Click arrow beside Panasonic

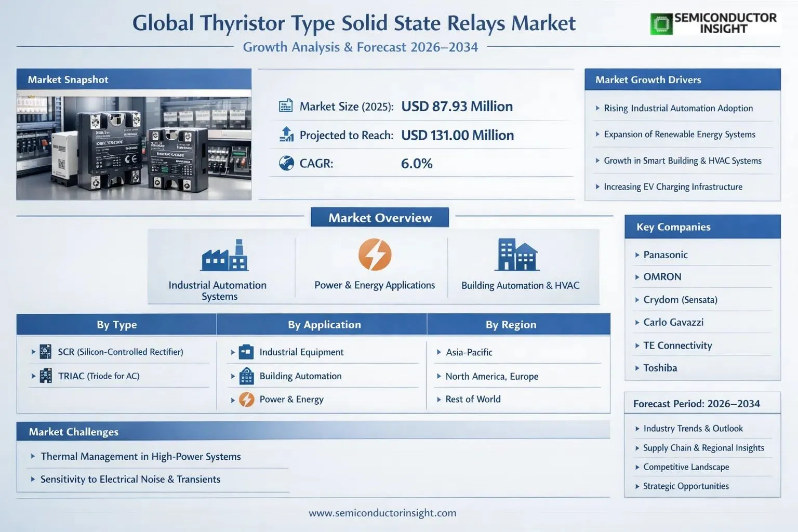[637, 255]
